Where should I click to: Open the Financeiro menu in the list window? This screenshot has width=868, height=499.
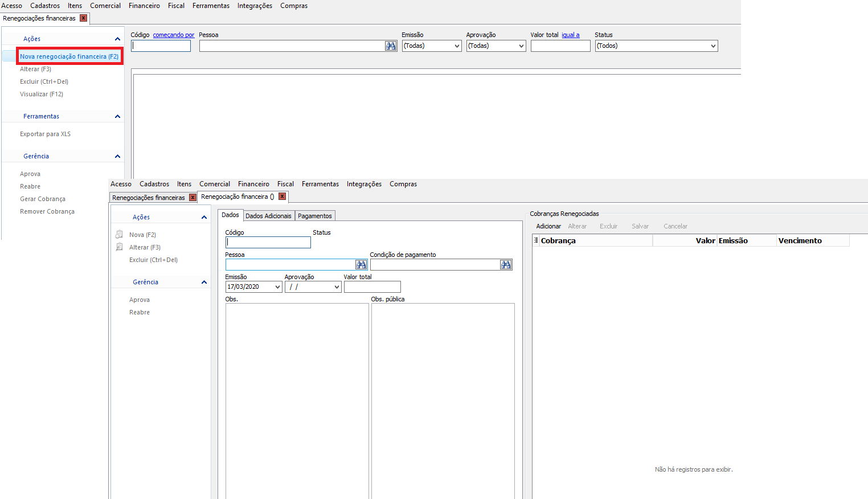[144, 6]
